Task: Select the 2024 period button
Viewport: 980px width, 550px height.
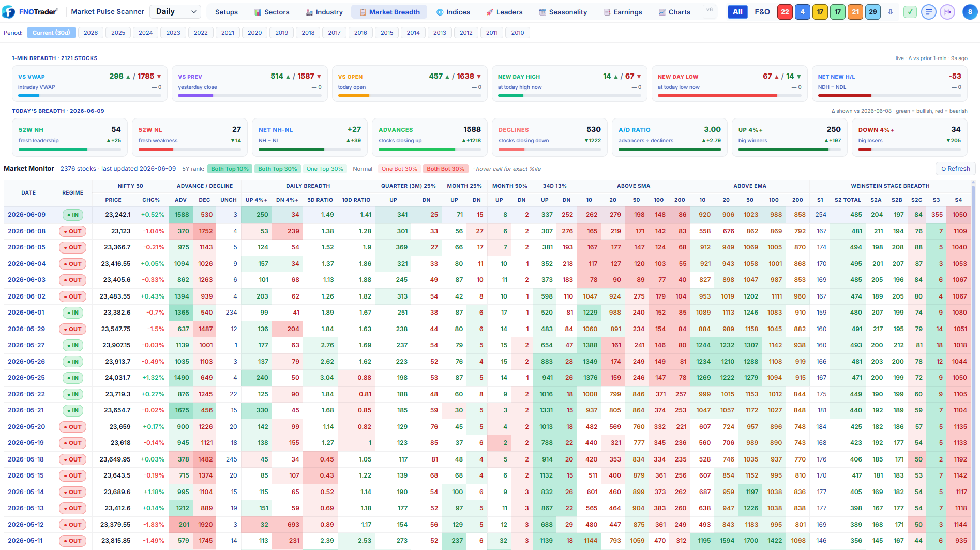Action: (x=145, y=33)
